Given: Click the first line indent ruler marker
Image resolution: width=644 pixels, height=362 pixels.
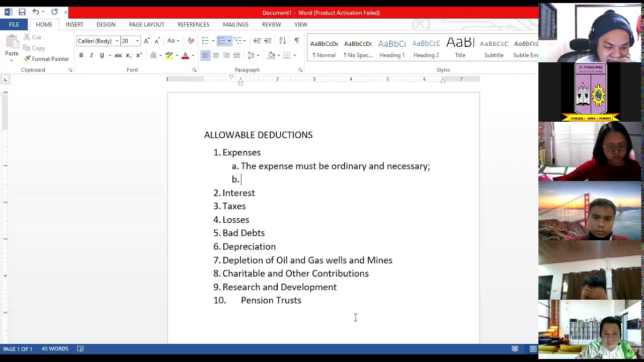Looking at the screenshot, I should [231, 77].
